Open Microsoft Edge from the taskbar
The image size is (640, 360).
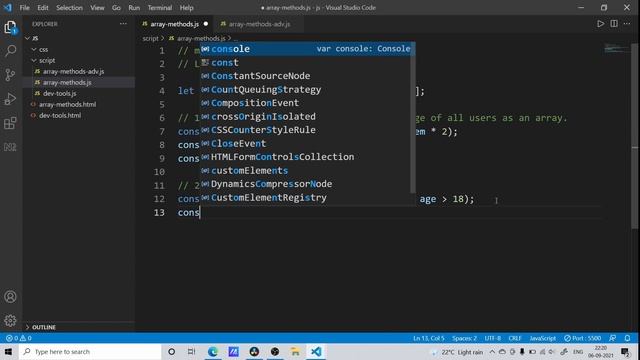[x=213, y=351]
